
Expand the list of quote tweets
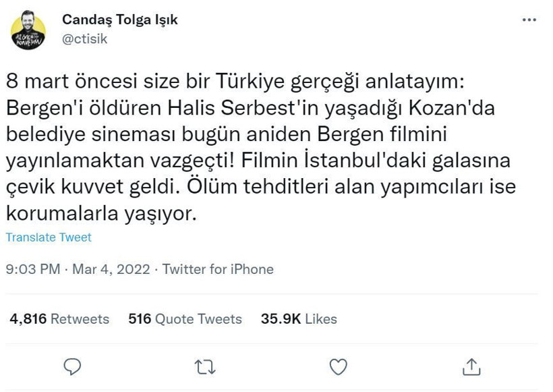tap(185, 320)
